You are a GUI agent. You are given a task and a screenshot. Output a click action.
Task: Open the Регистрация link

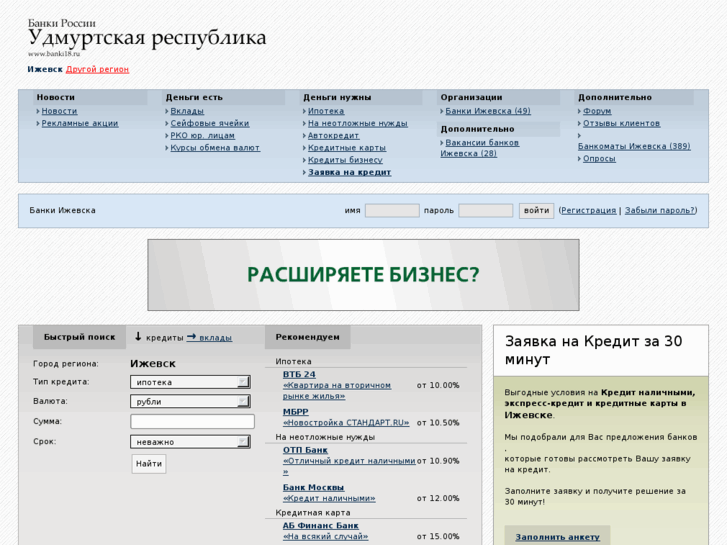pyautogui.click(x=588, y=210)
